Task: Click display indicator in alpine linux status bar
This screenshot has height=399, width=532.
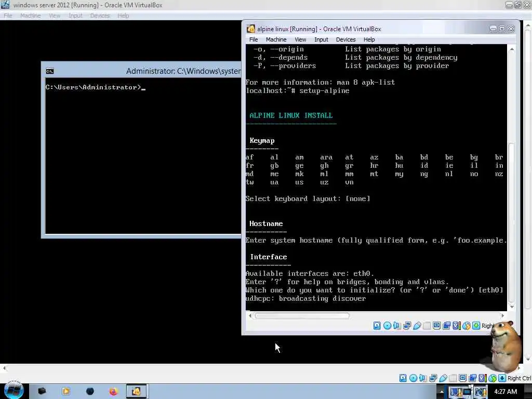Action: pos(436,326)
